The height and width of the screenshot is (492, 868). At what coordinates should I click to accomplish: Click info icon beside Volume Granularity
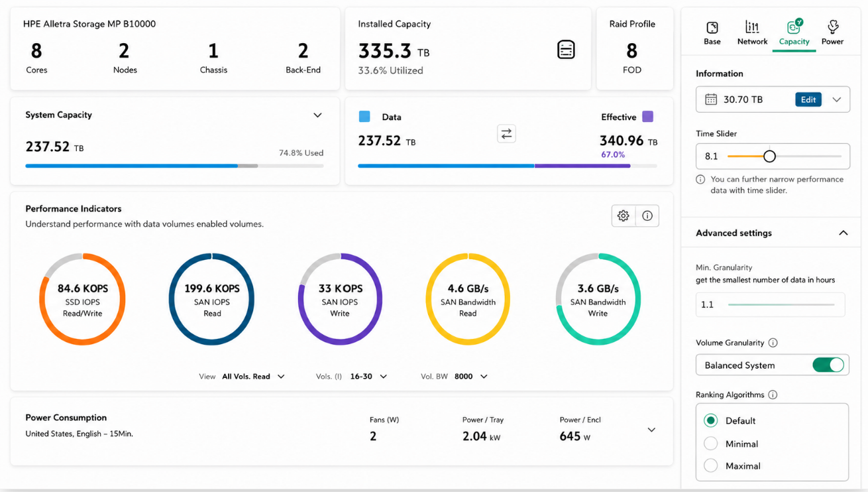click(773, 343)
